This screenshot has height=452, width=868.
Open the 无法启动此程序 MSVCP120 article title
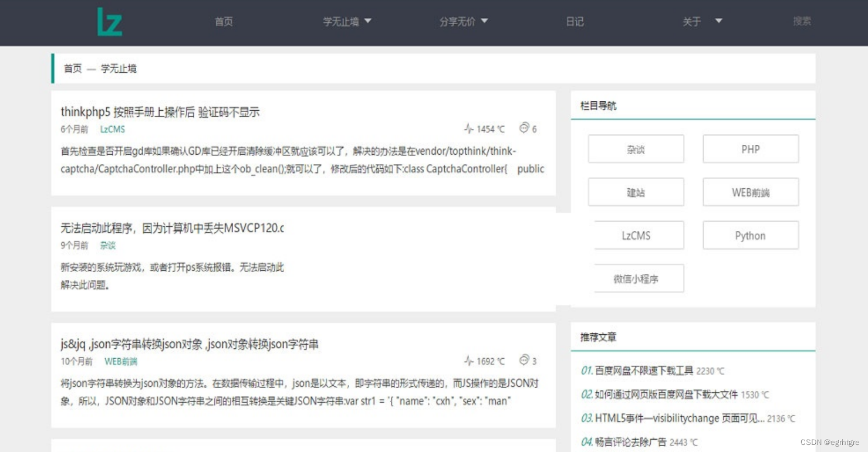172,228
